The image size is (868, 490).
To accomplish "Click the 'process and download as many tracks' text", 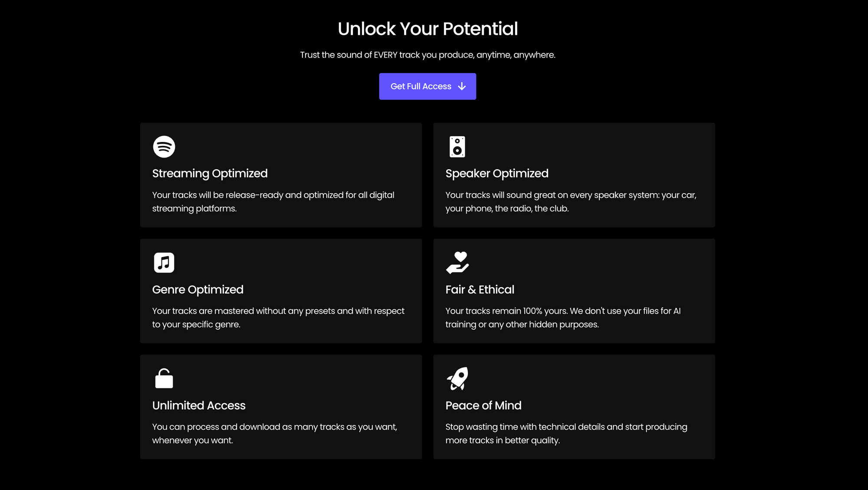I will (275, 434).
